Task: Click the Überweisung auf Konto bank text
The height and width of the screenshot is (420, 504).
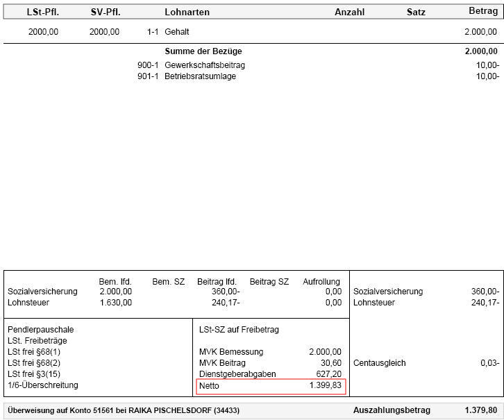Action: (124, 410)
